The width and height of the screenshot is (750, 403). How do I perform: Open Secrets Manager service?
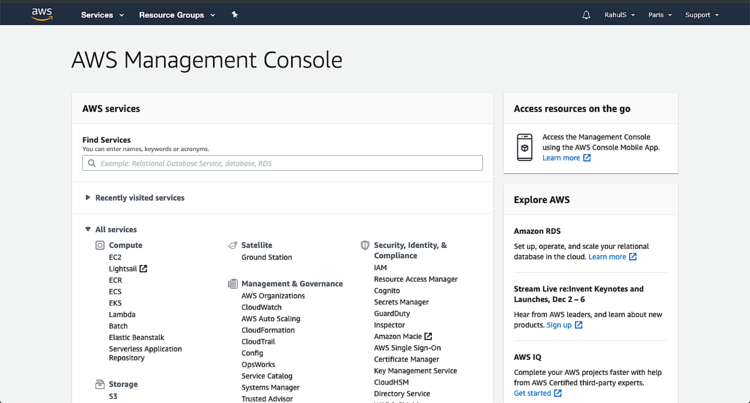tap(401, 302)
